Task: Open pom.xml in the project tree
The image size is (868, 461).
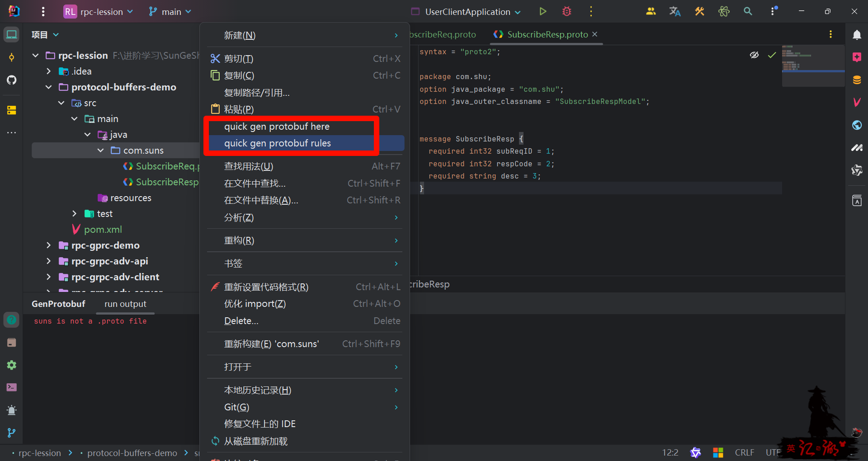Action: point(103,230)
